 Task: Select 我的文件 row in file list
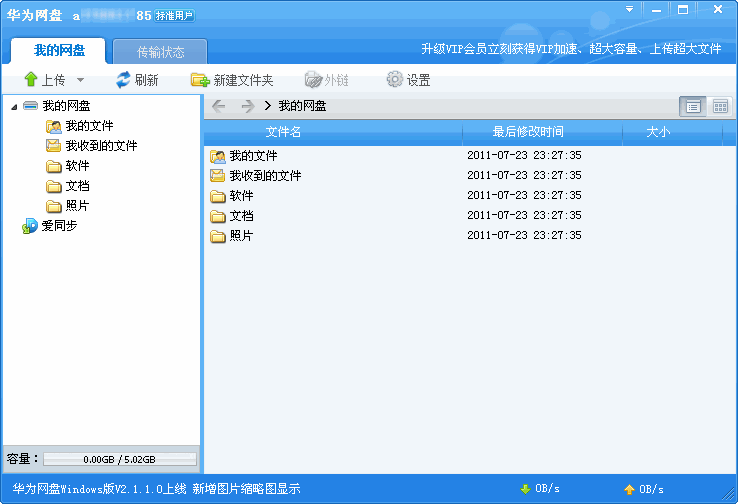tap(470, 156)
